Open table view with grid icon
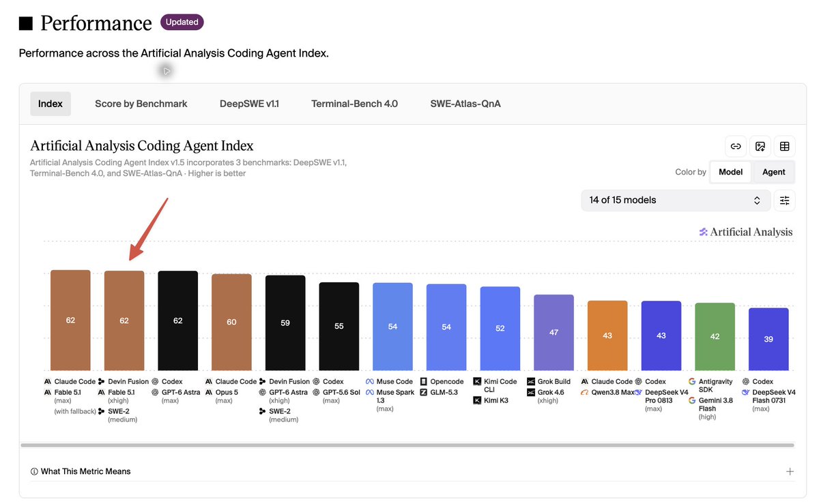Screen dimensions: 819x504 point(785,146)
